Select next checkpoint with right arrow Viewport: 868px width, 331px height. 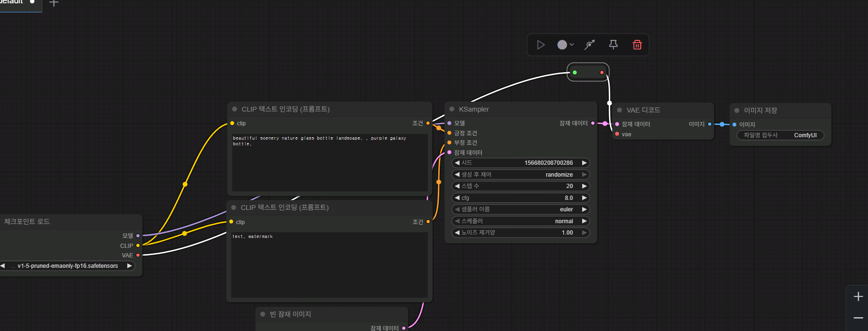point(129,266)
